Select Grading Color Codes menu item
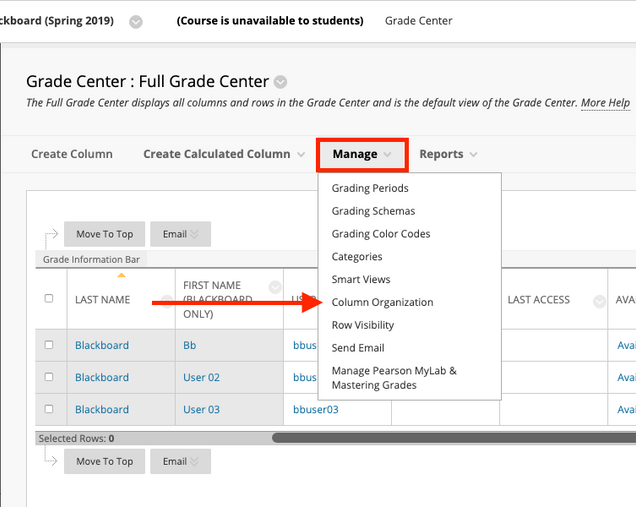This screenshot has width=636, height=507. pos(381,234)
